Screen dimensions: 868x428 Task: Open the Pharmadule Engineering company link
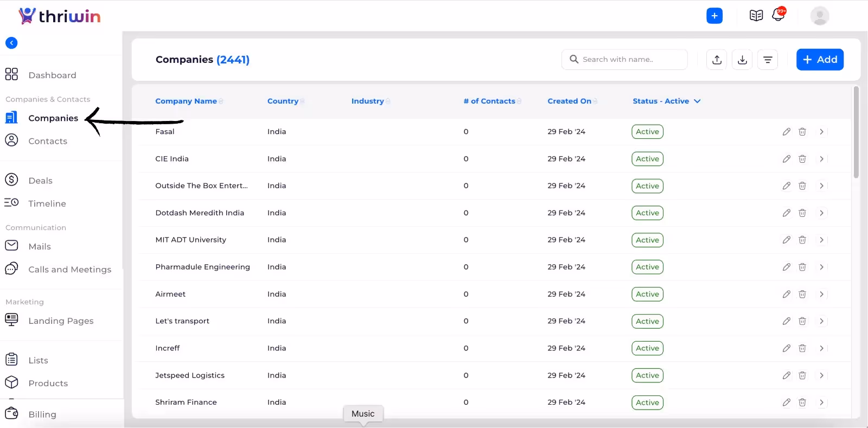(x=202, y=267)
